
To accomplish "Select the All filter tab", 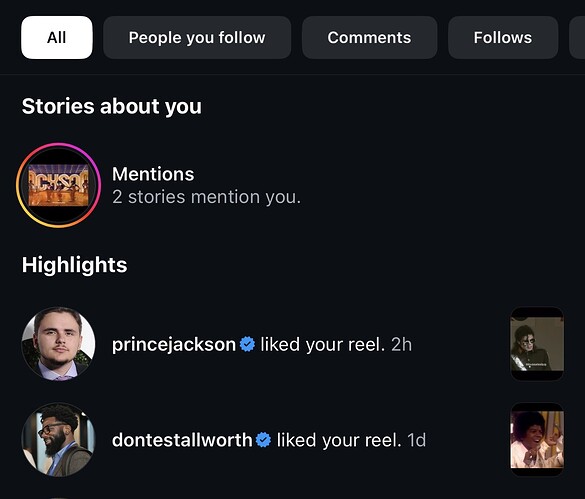I will coord(57,37).
